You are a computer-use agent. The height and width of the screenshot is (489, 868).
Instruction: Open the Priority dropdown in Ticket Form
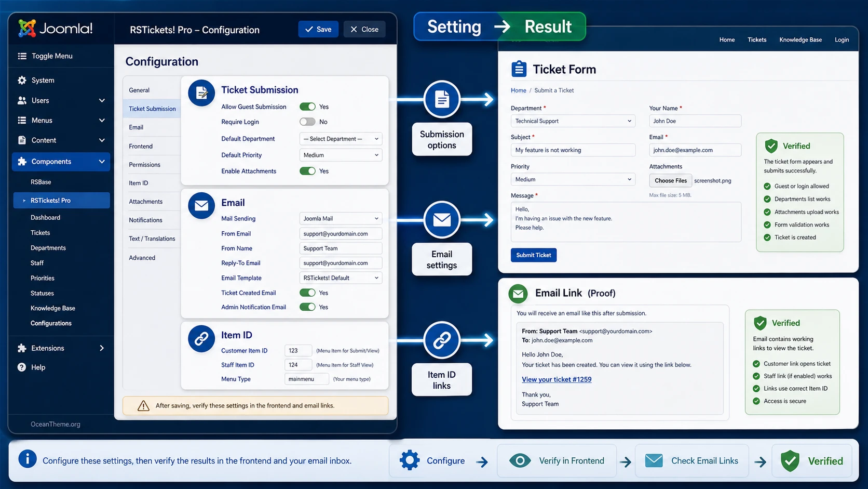click(573, 179)
